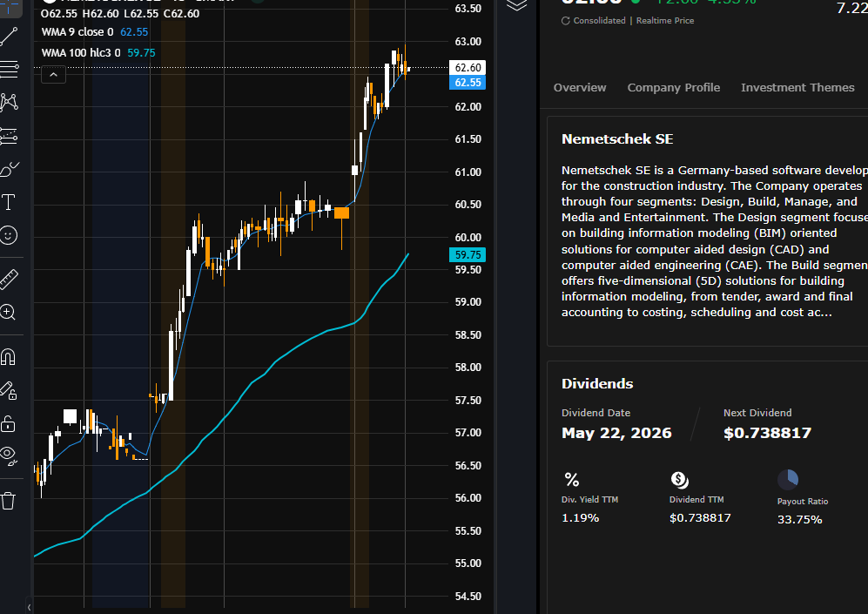Click the 62.60 current price label
The height and width of the screenshot is (614, 868).
[x=468, y=68]
